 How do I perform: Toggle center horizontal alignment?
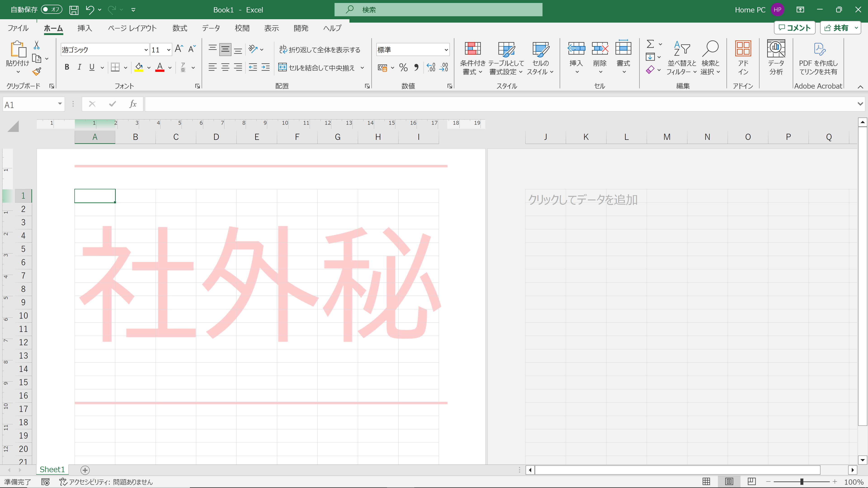225,67
